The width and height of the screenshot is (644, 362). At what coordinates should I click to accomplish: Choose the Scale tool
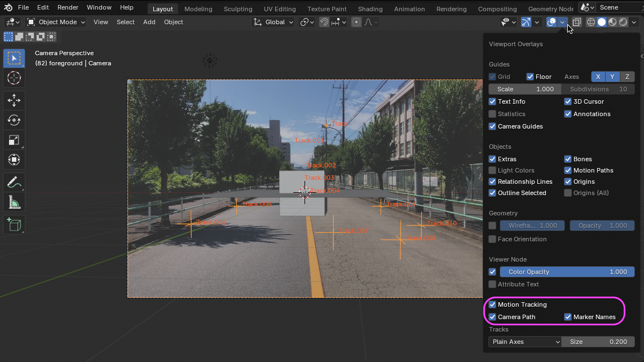point(14,140)
